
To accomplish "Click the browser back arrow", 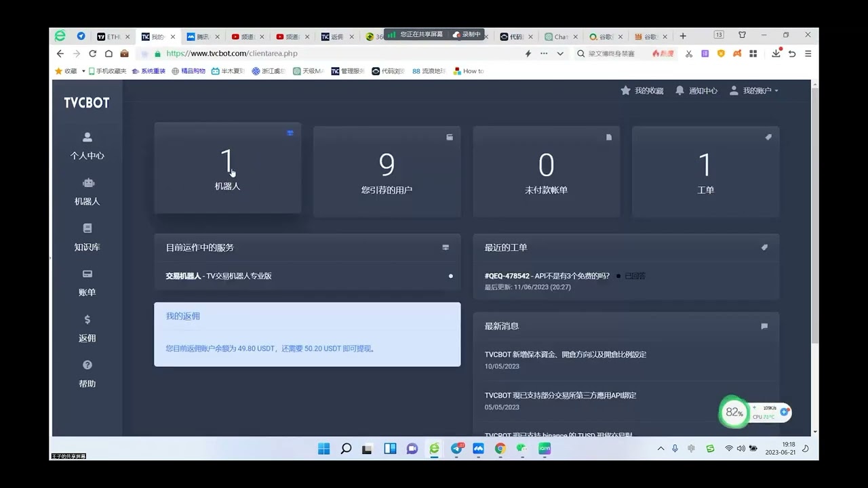I will point(60,54).
